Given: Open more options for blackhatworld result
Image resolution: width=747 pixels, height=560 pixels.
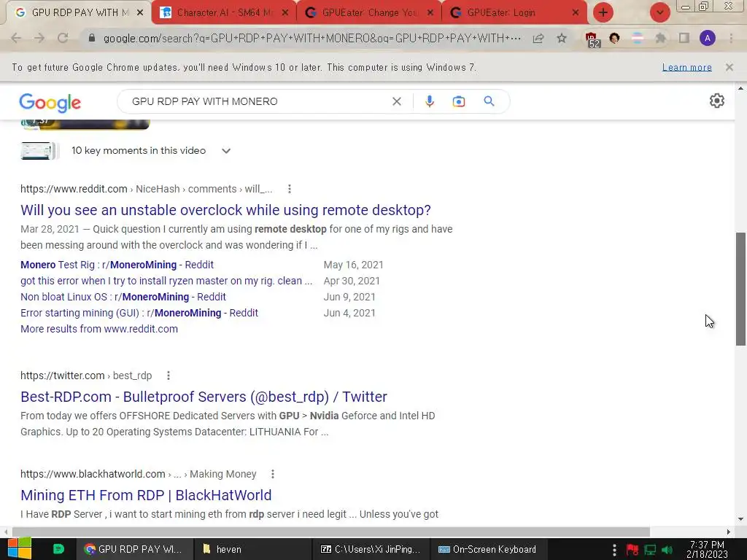Looking at the screenshot, I should click(x=273, y=474).
